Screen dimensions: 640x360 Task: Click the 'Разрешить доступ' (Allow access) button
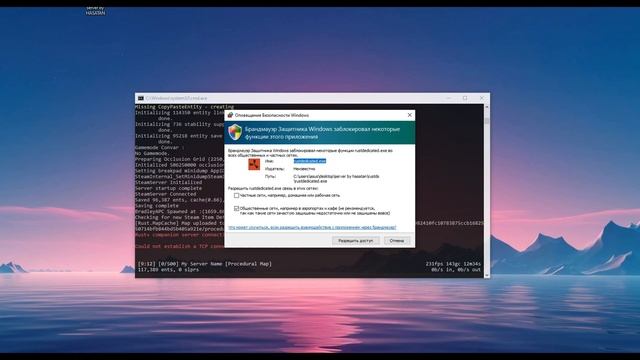(x=356, y=241)
